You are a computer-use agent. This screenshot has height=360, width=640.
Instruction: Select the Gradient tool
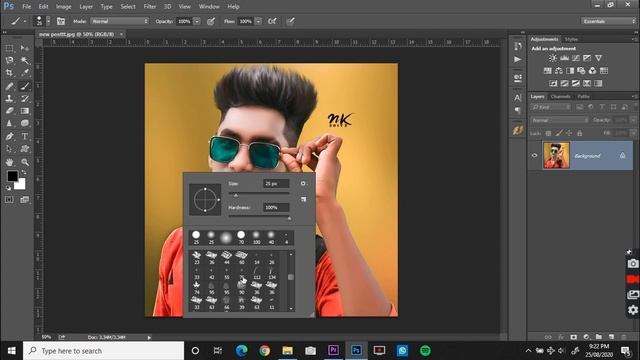(x=24, y=111)
